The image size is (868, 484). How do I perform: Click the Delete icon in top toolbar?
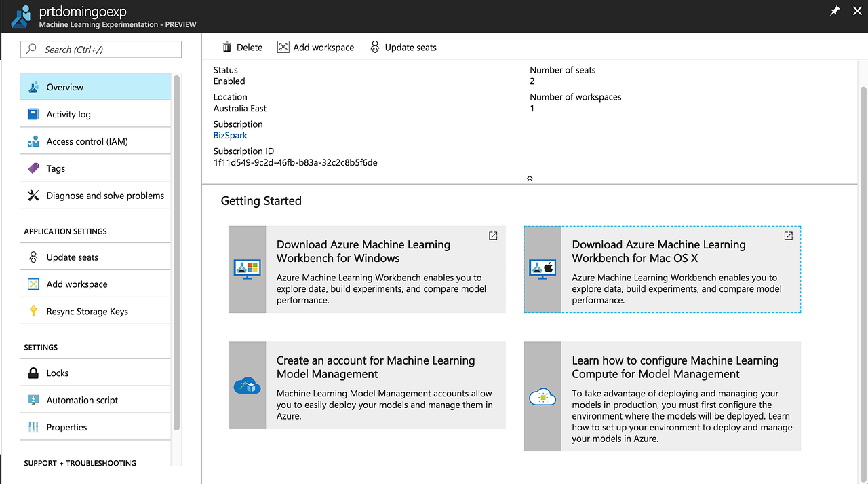pyautogui.click(x=228, y=47)
